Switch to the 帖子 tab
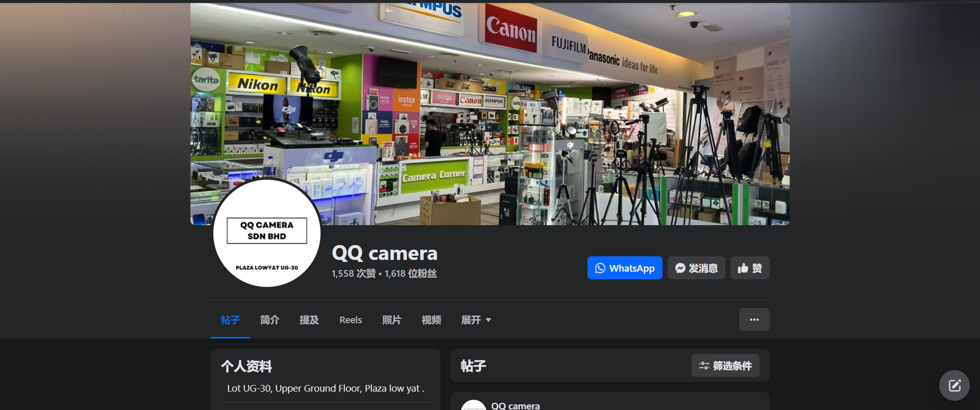This screenshot has width=980, height=410. click(x=230, y=320)
